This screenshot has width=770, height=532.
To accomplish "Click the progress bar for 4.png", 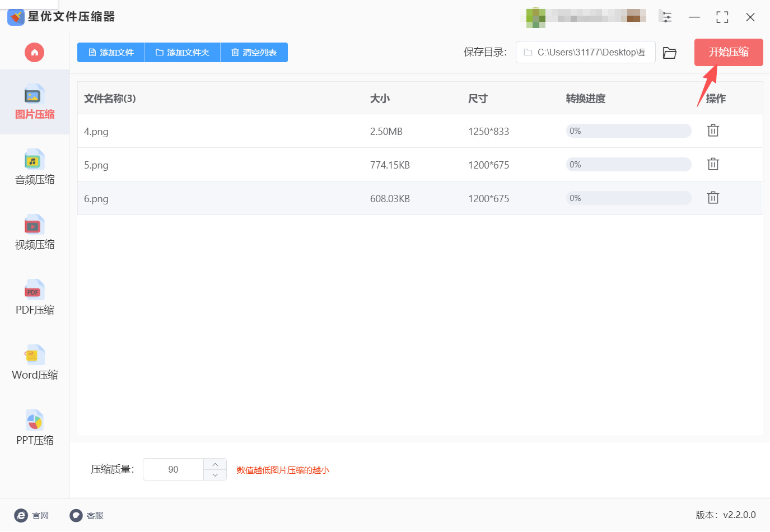I will 628,131.
